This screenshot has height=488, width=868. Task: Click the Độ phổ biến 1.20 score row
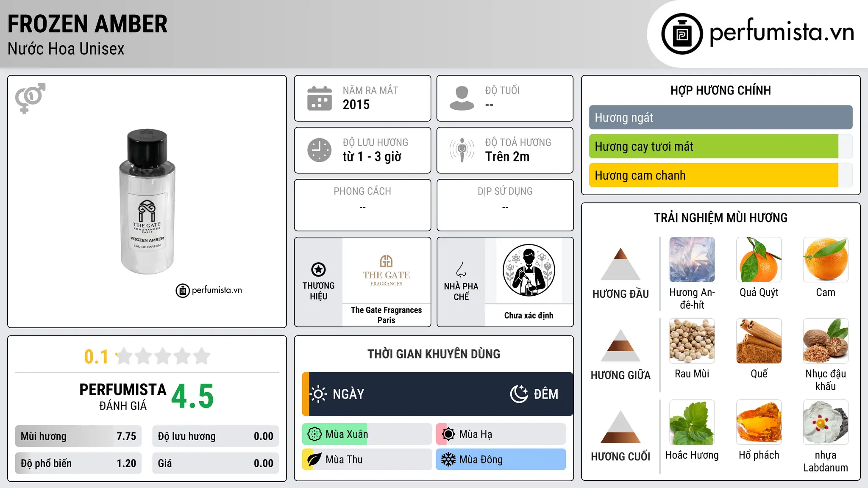pos(78,463)
